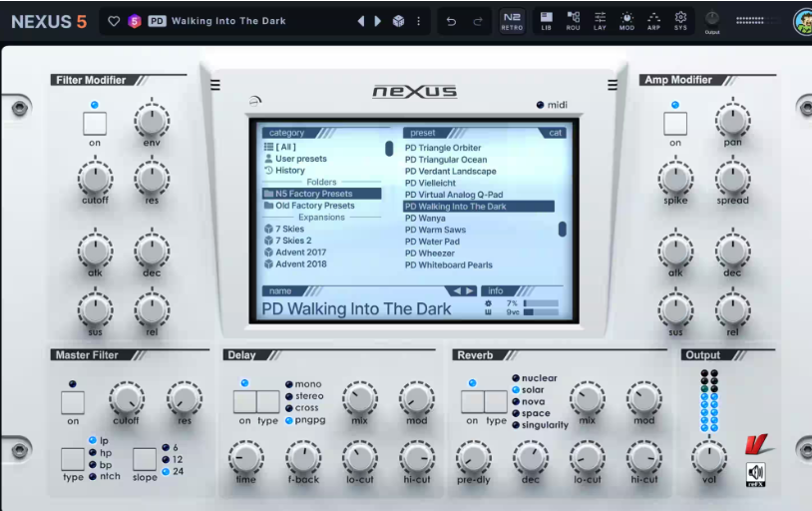
Task: Open the three-dot preset options menu
Action: [x=418, y=21]
